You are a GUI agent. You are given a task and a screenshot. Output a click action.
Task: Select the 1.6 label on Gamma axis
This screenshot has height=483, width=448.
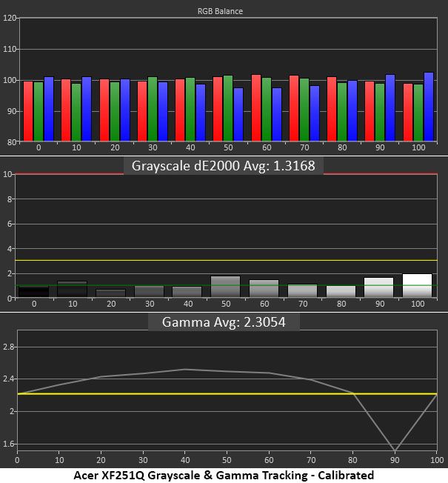click(x=8, y=444)
